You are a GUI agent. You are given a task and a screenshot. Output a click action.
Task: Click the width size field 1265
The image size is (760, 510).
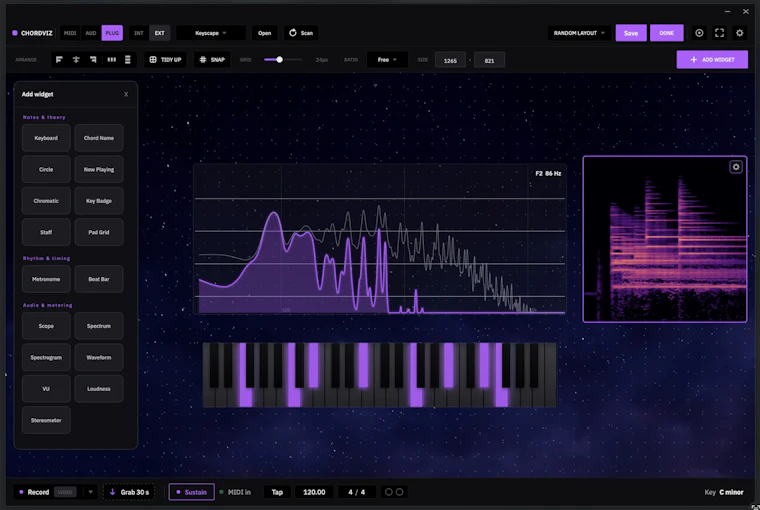tap(450, 60)
